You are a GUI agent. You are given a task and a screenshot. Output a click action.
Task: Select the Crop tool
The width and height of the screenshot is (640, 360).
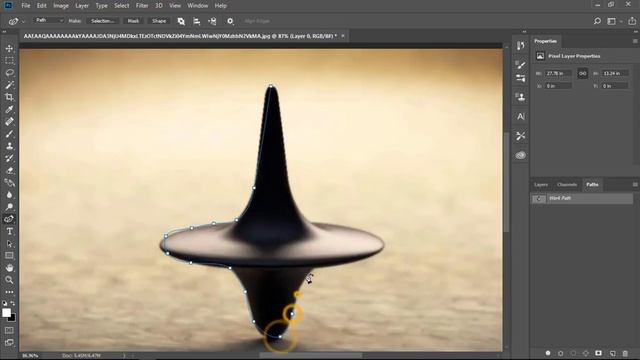click(x=9, y=97)
